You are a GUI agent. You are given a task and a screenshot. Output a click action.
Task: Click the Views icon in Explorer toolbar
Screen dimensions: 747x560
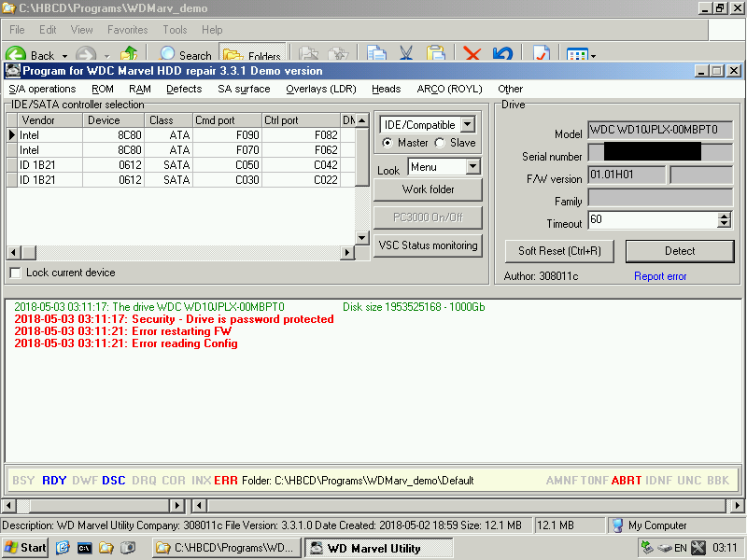pyautogui.click(x=577, y=55)
